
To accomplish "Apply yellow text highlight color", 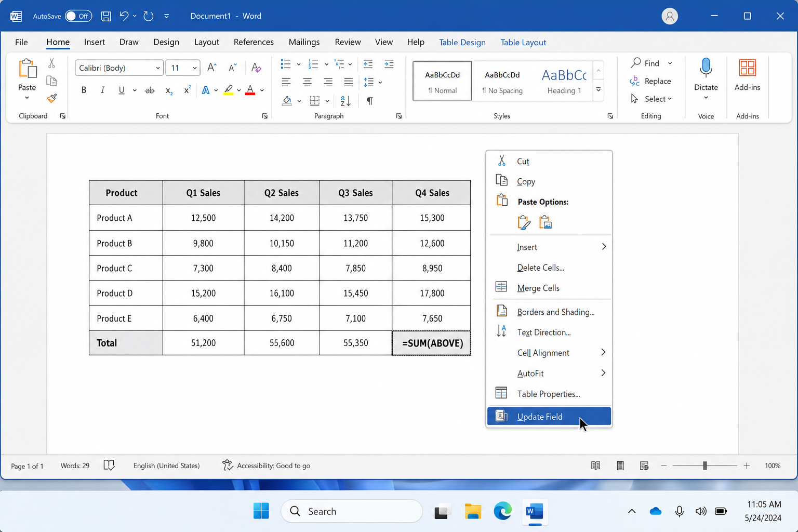I will pyautogui.click(x=228, y=90).
